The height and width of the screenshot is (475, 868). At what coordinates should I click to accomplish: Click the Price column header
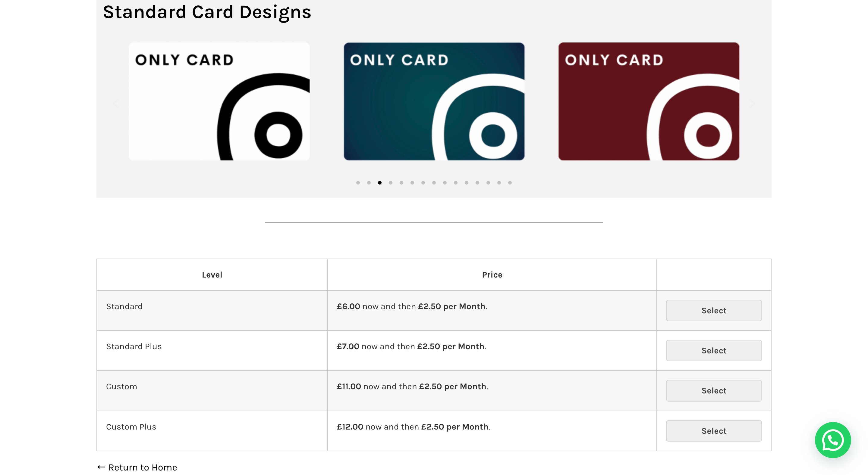click(492, 274)
